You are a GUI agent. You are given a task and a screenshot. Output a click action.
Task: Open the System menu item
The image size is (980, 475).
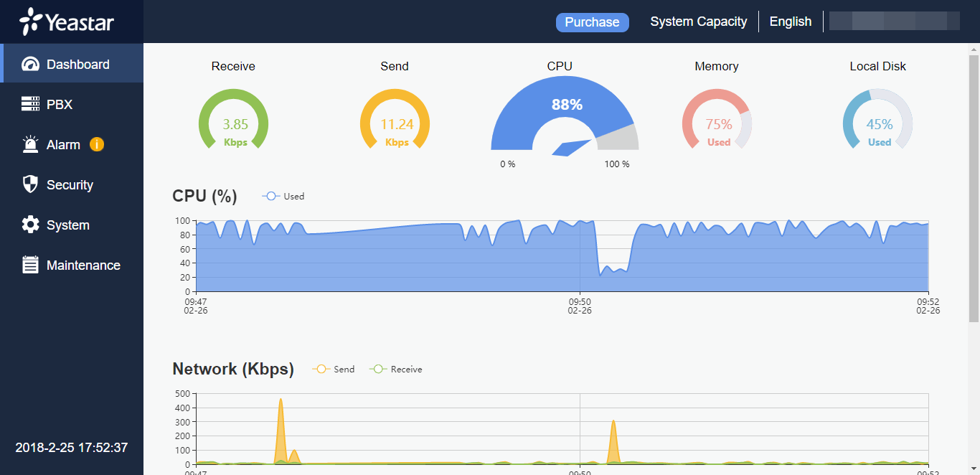72,225
